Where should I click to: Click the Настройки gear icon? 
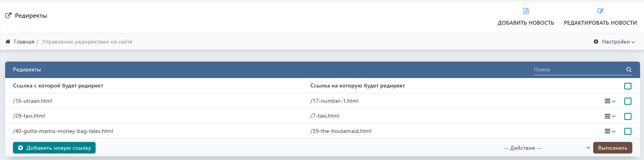596,42
